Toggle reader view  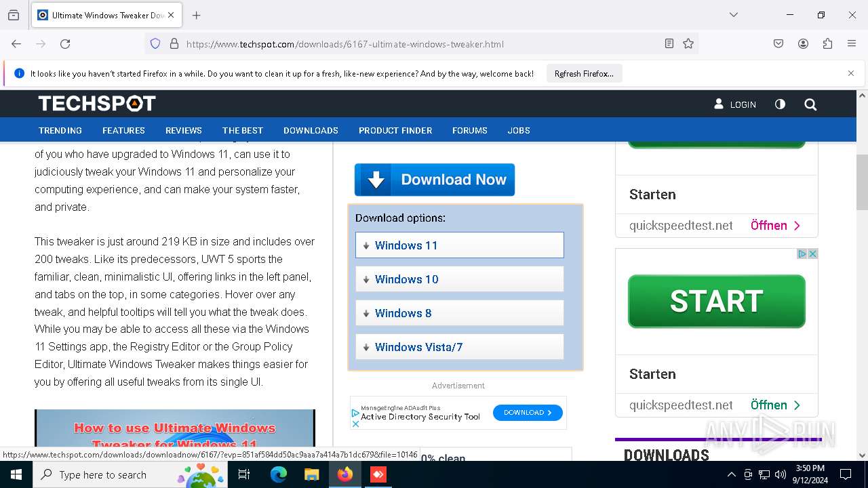pyautogui.click(x=669, y=44)
